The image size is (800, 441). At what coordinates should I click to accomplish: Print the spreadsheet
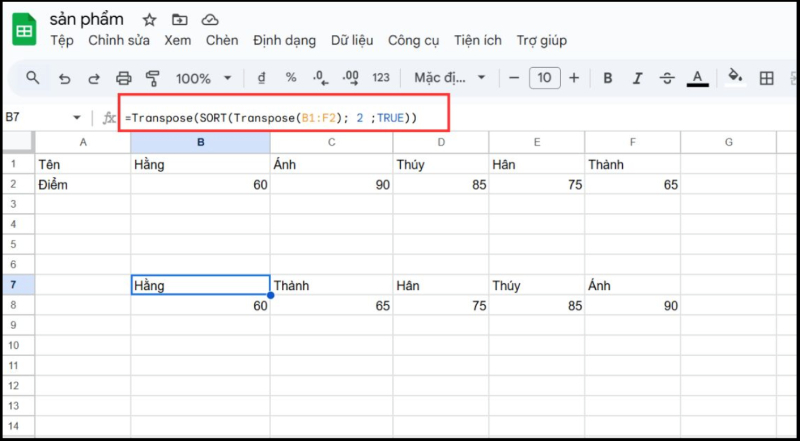123,78
